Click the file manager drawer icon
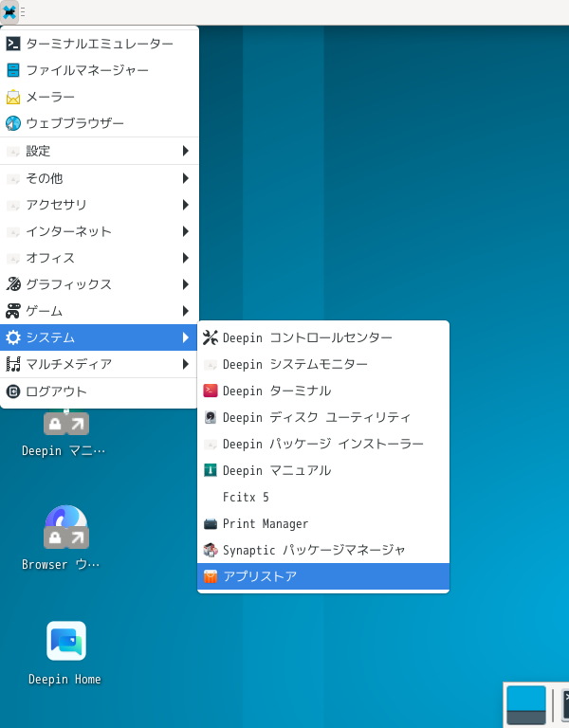The image size is (569, 728). pyautogui.click(x=13, y=70)
